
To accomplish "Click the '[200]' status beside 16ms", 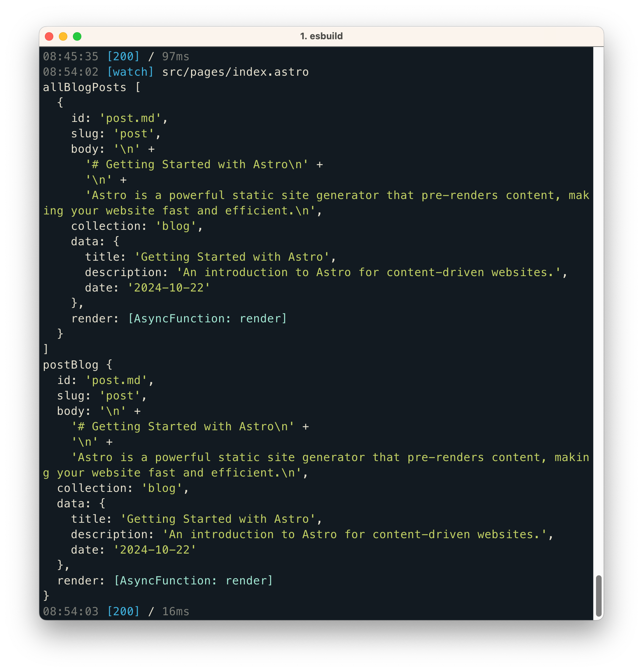I will coord(123,611).
